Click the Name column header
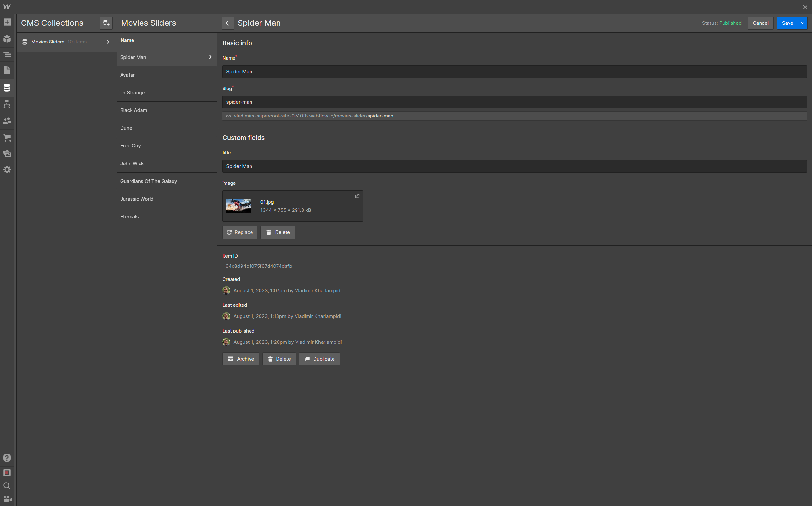812x506 pixels. click(127, 40)
